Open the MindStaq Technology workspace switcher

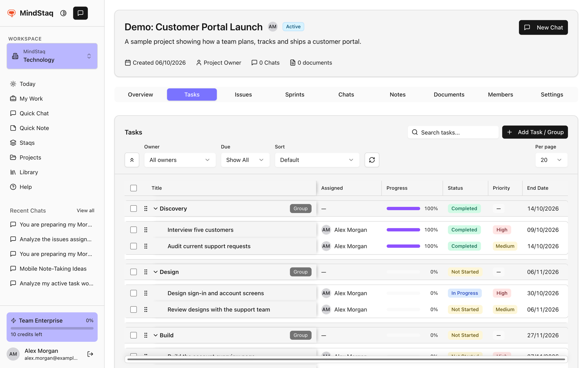click(x=52, y=56)
